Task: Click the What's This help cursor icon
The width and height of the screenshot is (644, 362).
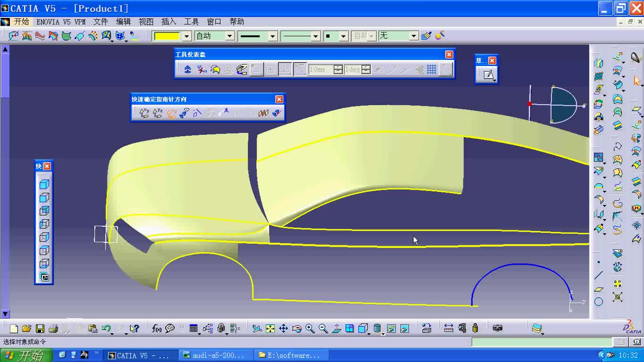Action: 134,329
